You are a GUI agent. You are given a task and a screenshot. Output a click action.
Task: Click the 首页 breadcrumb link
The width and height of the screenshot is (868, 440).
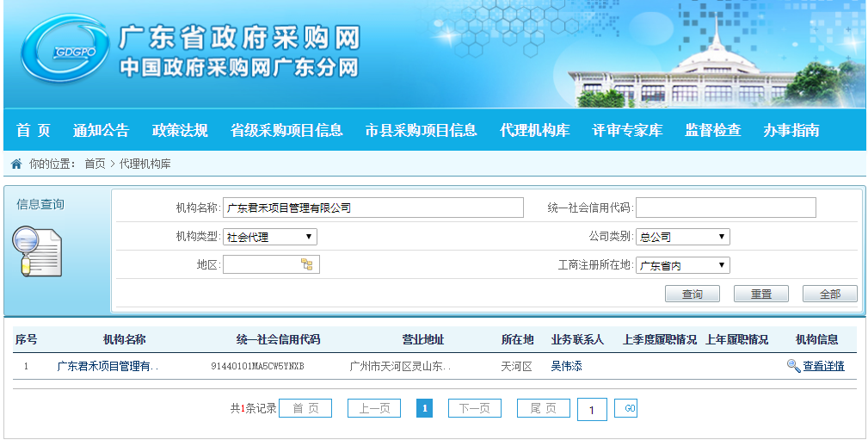click(95, 164)
